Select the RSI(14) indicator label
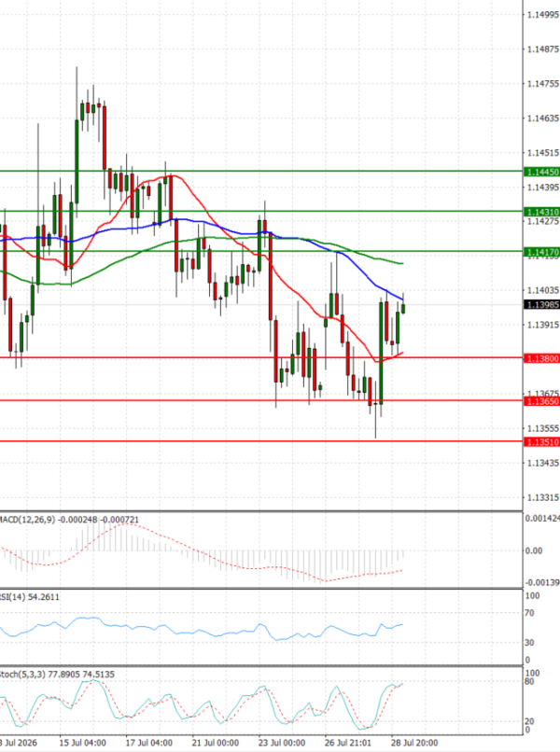Viewport: 560px width, 752px height. pyautogui.click(x=12, y=596)
